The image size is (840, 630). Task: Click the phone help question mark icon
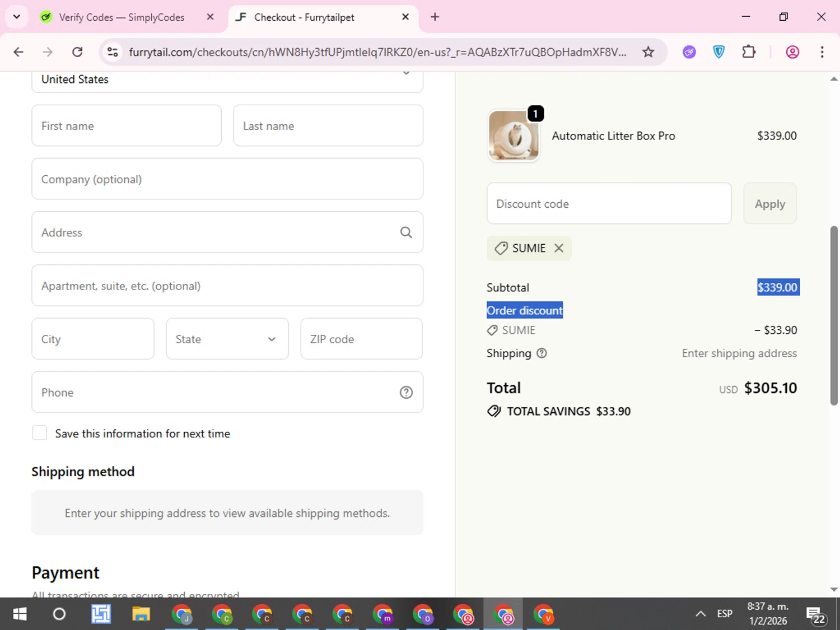[406, 393]
